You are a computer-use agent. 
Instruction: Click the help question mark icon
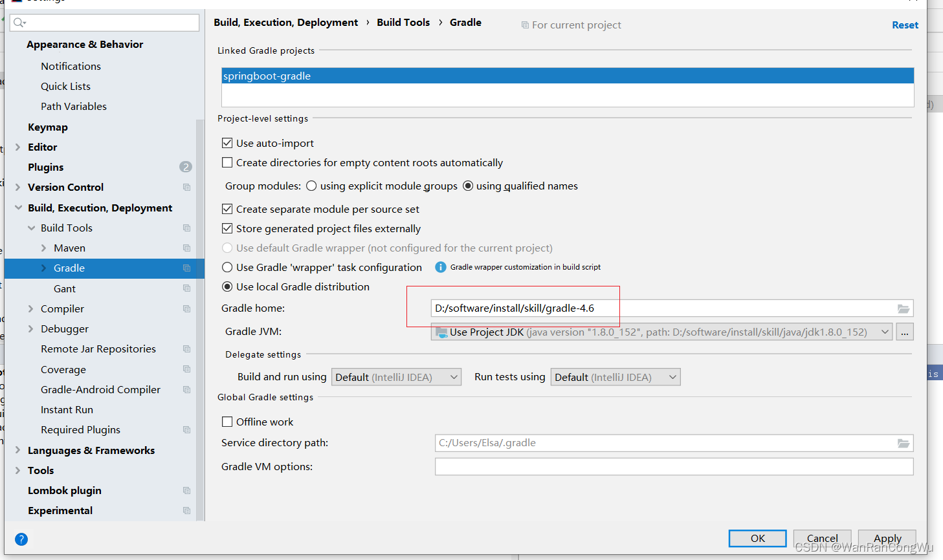(x=21, y=539)
